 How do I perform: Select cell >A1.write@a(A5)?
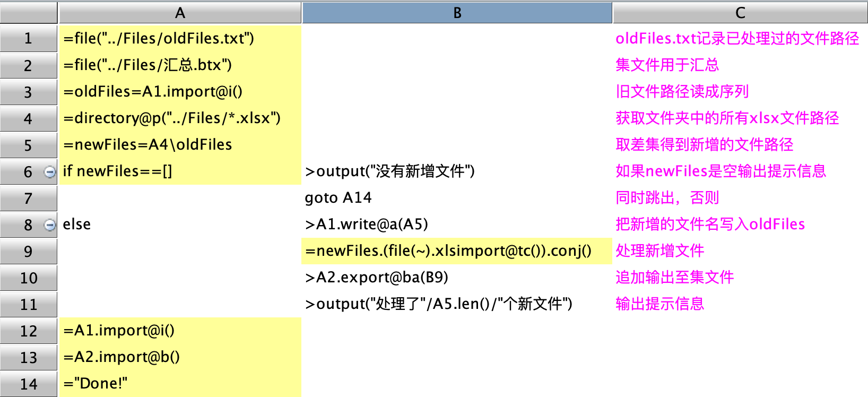click(x=457, y=225)
